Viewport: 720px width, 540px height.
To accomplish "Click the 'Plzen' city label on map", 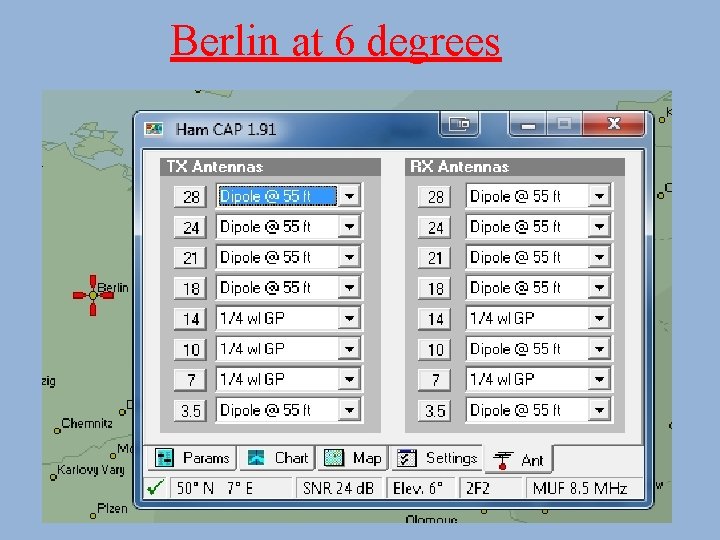I will (x=112, y=508).
